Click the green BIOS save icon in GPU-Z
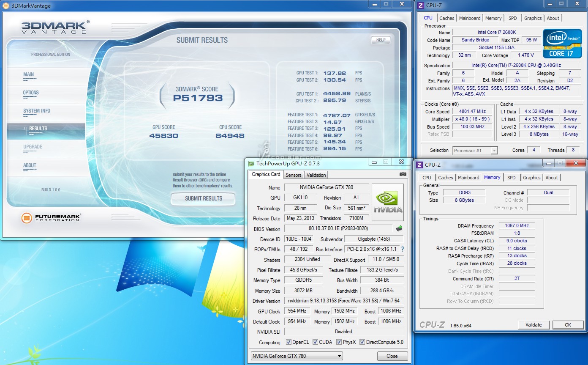Image resolution: width=588 pixels, height=365 pixels. pos(399,228)
